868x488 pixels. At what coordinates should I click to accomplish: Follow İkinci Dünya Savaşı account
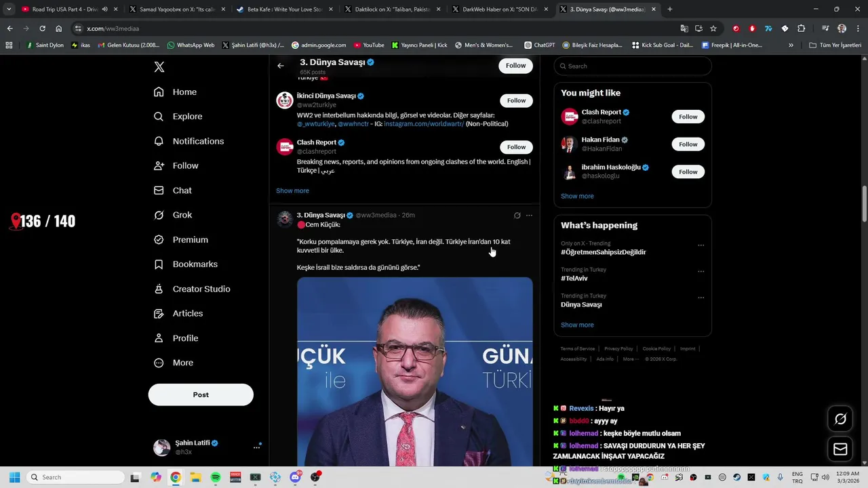[x=516, y=100]
